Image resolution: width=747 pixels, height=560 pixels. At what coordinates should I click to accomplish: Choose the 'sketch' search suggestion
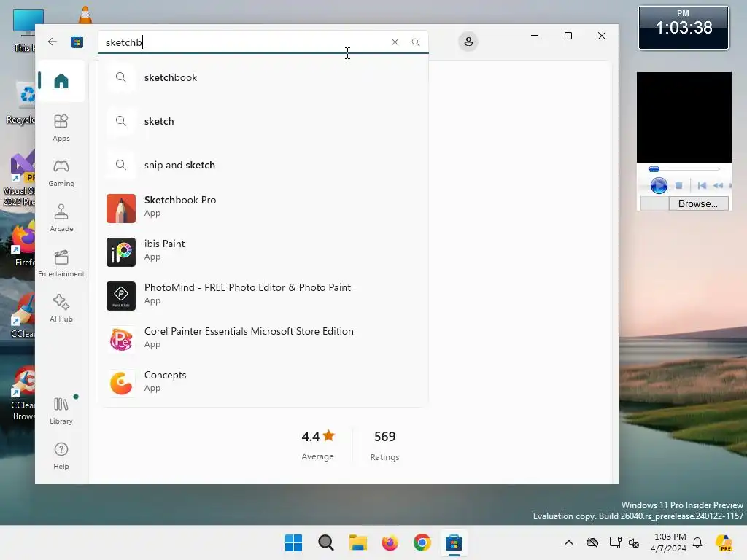[x=263, y=121]
